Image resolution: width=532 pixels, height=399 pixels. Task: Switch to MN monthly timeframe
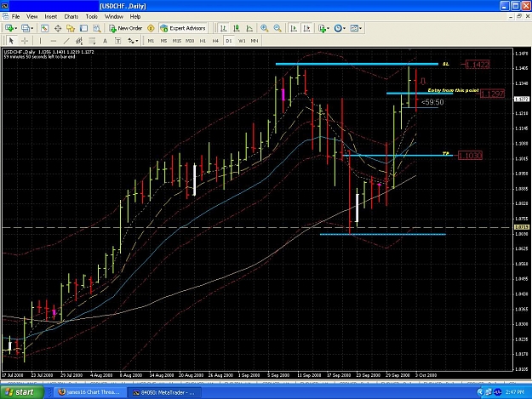(x=255, y=41)
